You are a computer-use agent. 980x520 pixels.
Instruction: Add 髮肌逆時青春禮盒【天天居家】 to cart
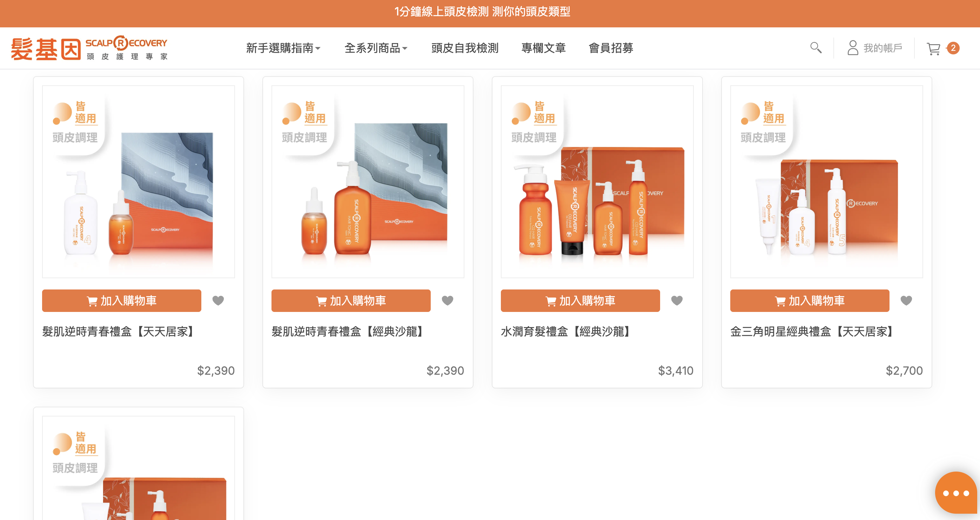(x=122, y=301)
